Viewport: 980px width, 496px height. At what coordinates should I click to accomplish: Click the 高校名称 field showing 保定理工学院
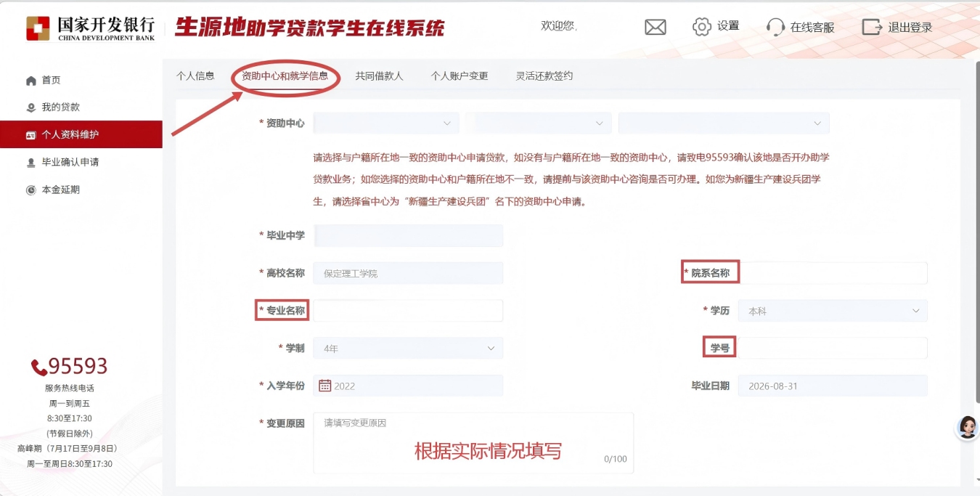click(x=408, y=273)
